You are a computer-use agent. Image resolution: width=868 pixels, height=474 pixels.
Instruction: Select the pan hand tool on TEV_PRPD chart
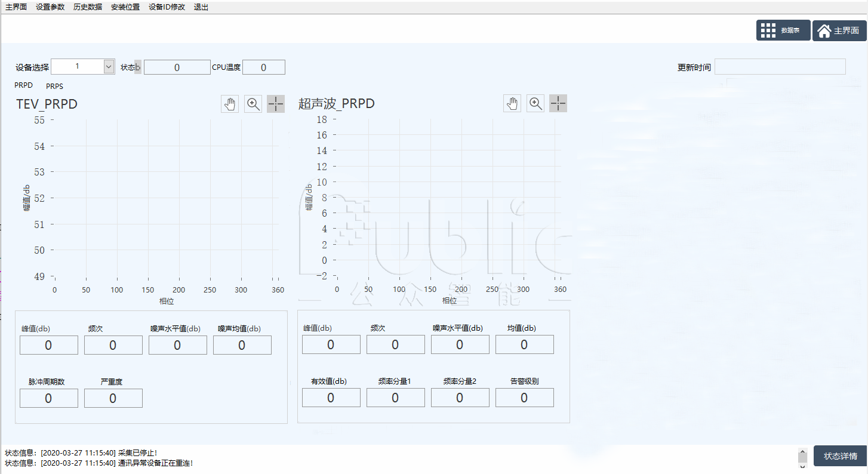[229, 103]
